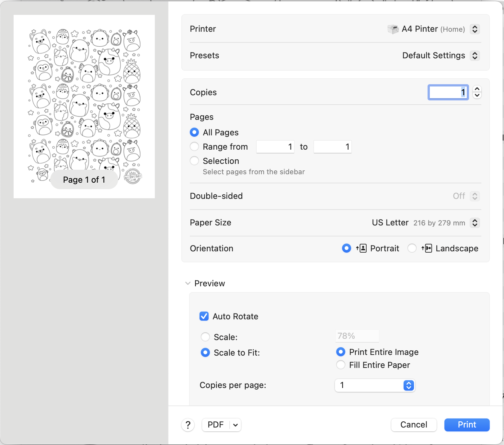
Task: Choose the Fill Entire Paper option
Action: [x=341, y=365]
